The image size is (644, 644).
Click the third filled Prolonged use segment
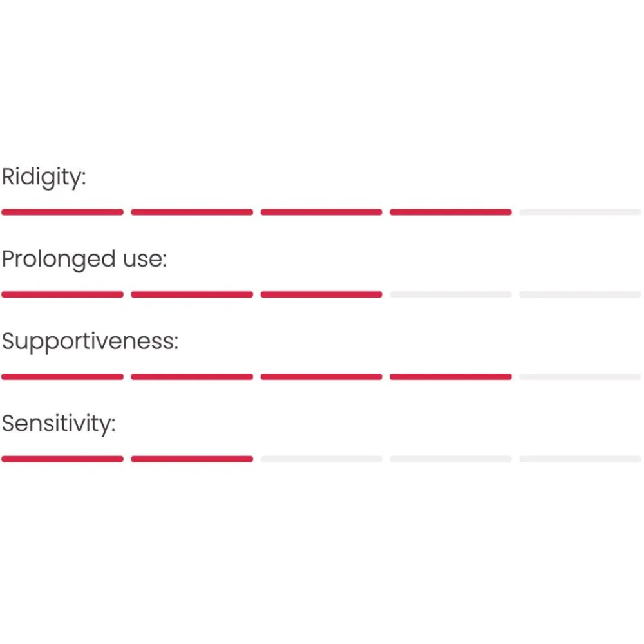point(321,294)
